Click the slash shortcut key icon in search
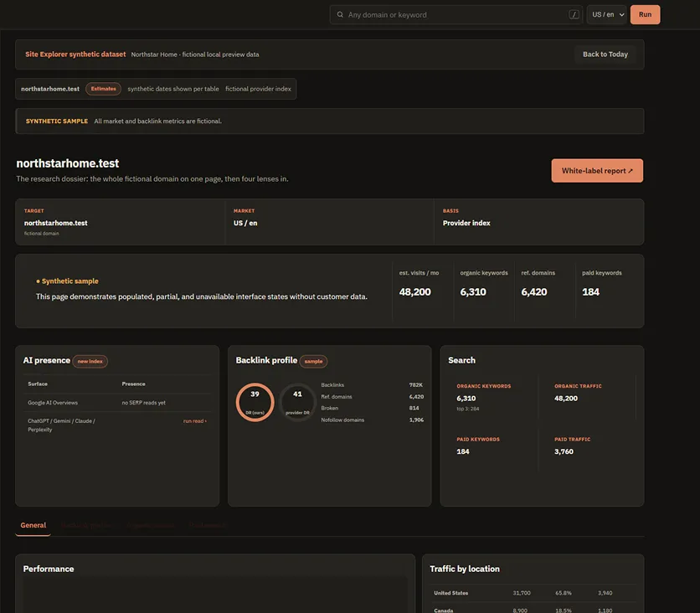 (574, 15)
